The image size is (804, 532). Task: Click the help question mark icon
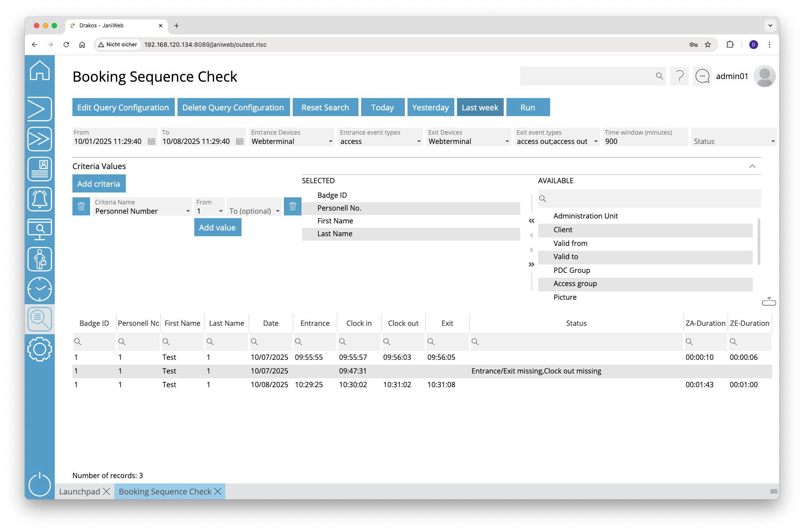[x=679, y=76]
